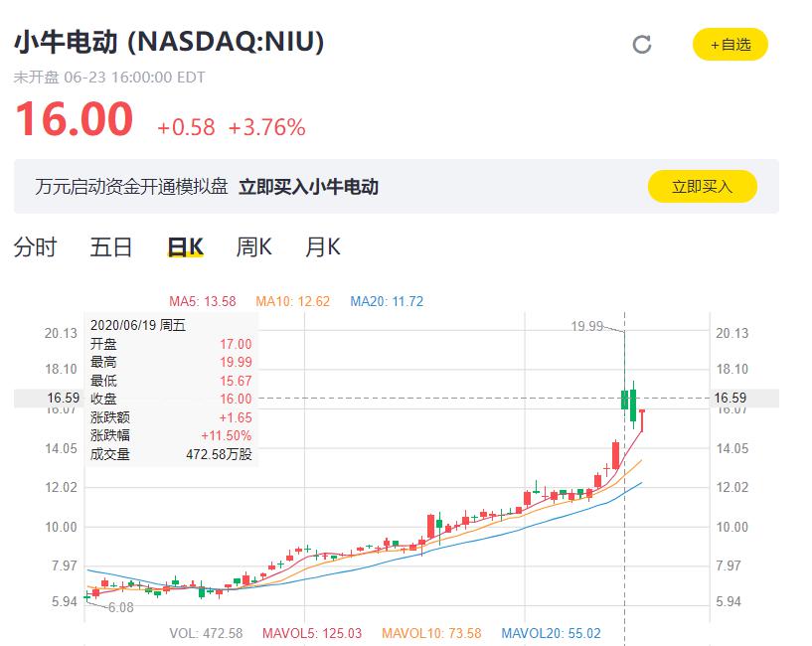Click the 最低 value 15.67

pos(236,381)
